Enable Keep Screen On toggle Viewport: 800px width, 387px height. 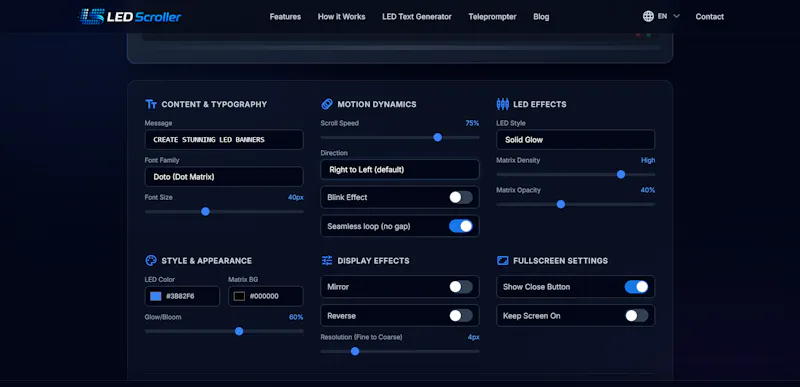click(636, 316)
